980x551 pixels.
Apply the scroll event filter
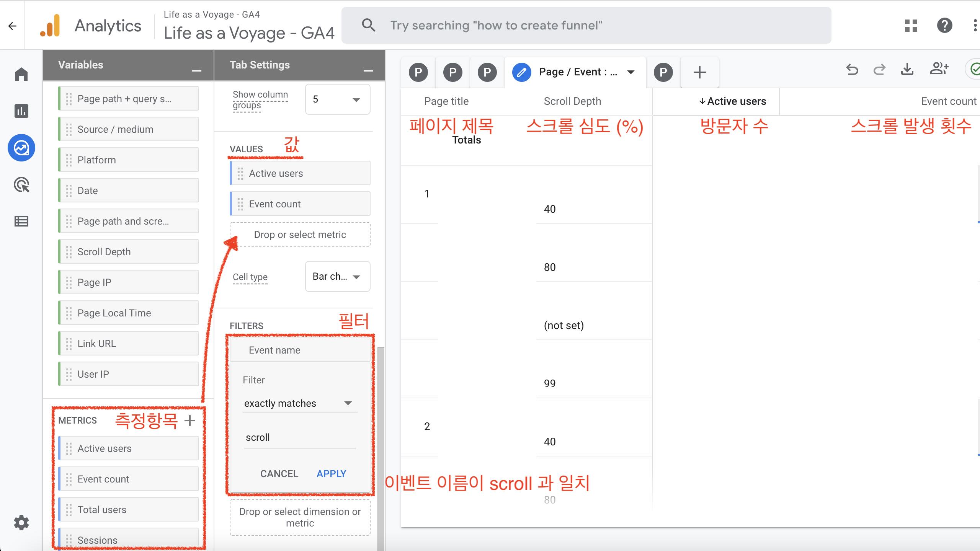click(x=331, y=473)
